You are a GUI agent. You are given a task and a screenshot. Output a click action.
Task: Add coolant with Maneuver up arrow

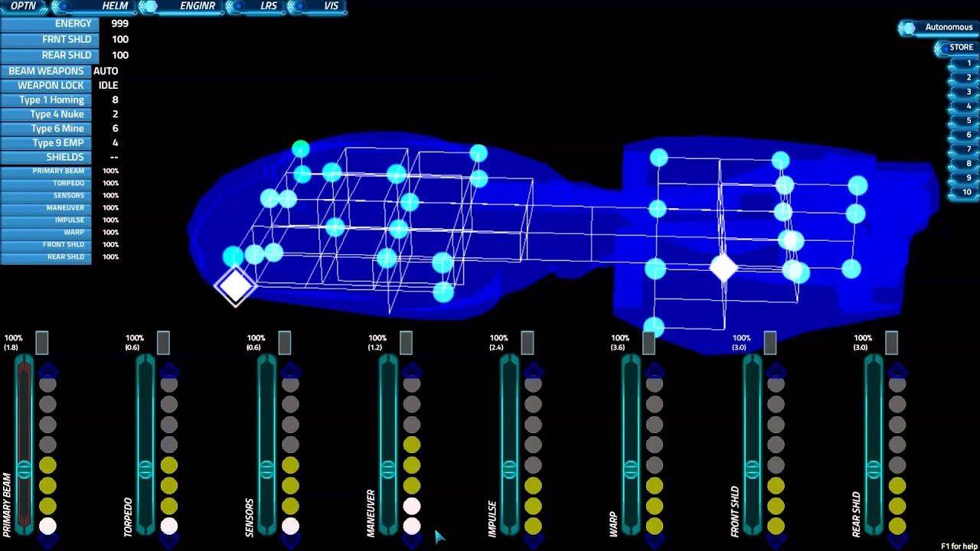click(x=412, y=371)
